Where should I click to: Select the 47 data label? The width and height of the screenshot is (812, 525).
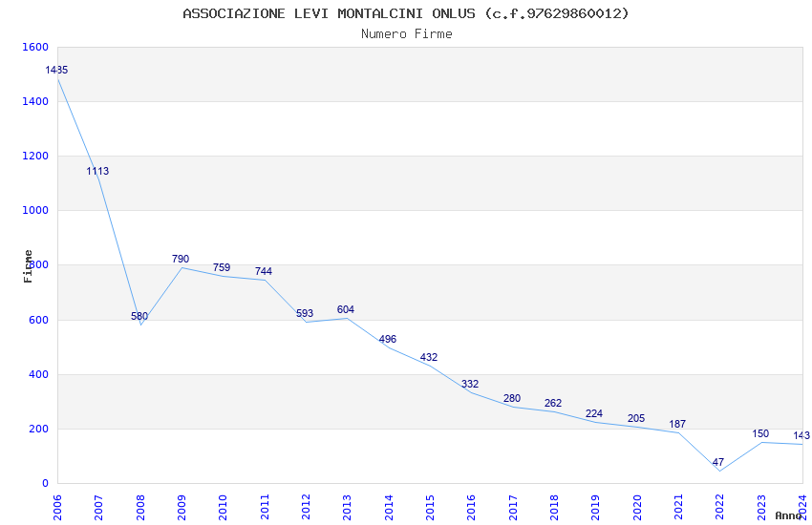pos(717,462)
